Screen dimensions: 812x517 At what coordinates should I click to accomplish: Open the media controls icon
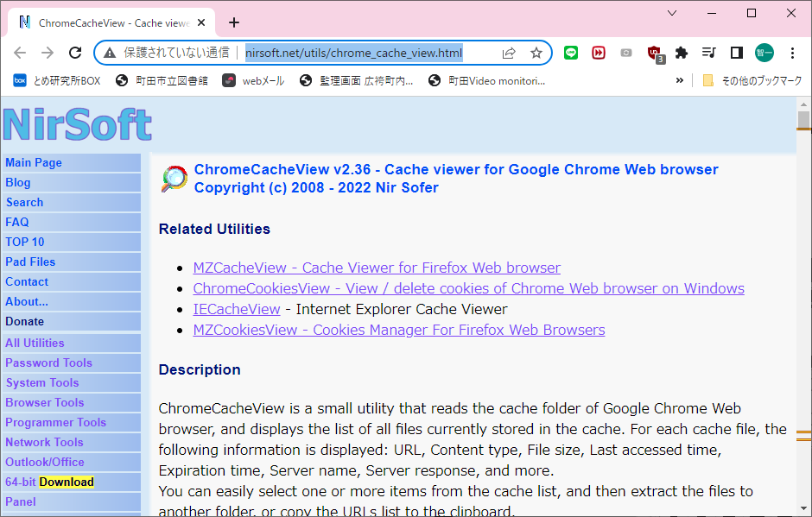[x=709, y=53]
